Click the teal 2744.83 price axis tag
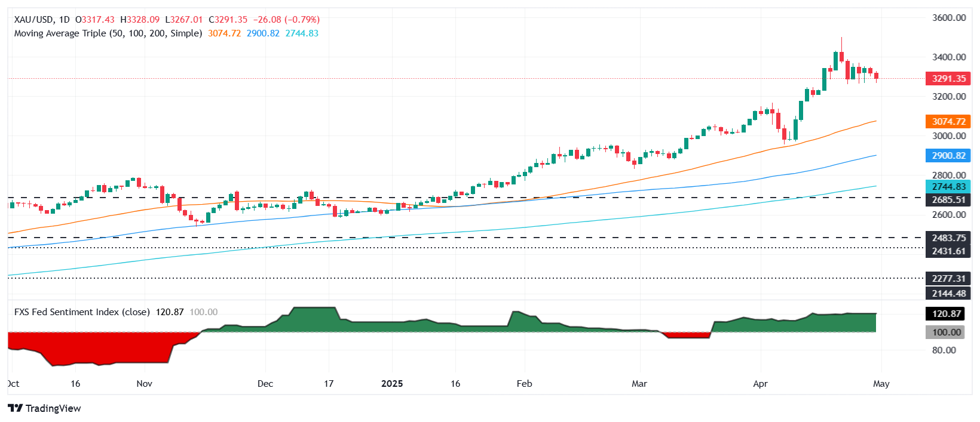 948,187
